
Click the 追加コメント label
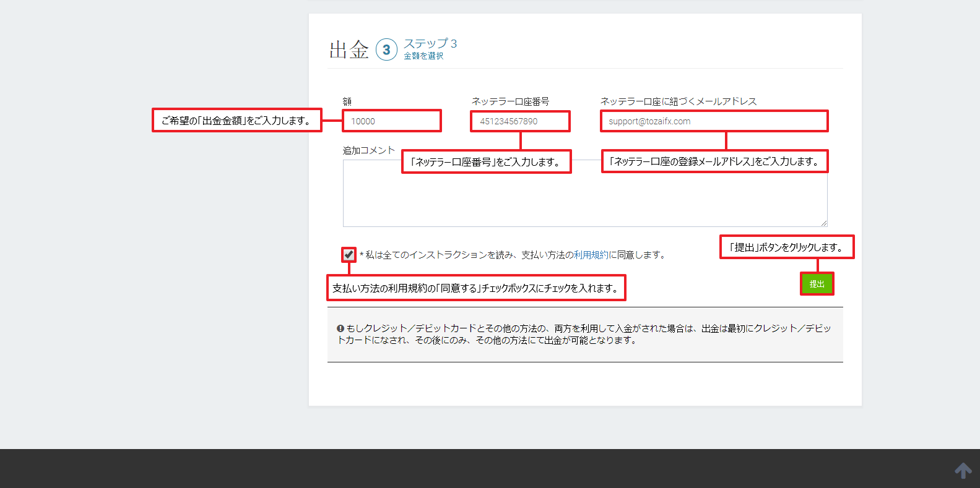coord(369,150)
